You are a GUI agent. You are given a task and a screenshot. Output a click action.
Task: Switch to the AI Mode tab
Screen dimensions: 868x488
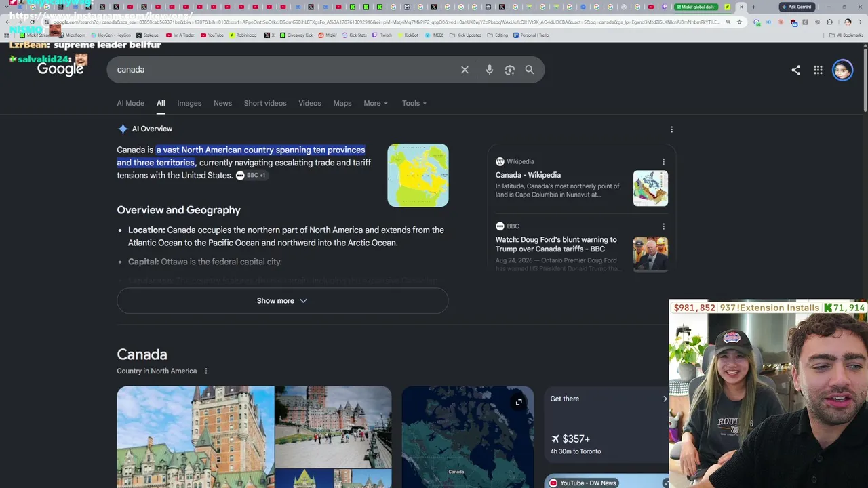click(x=130, y=104)
